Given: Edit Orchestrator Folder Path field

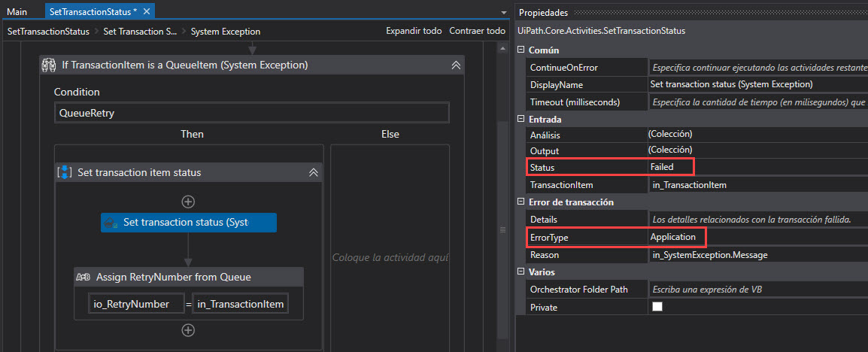Looking at the screenshot, I should click(758, 289).
